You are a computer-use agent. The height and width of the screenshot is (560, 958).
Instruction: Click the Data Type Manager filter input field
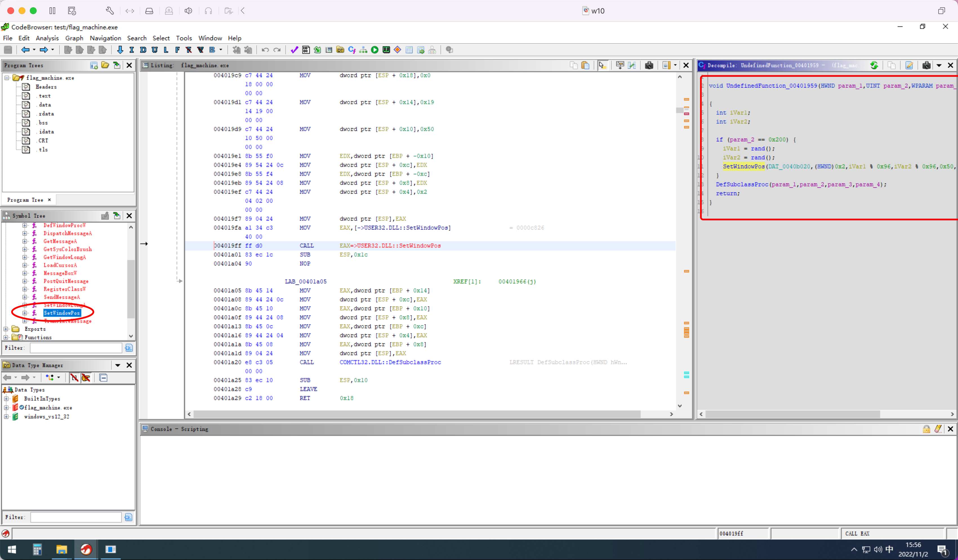tap(76, 517)
